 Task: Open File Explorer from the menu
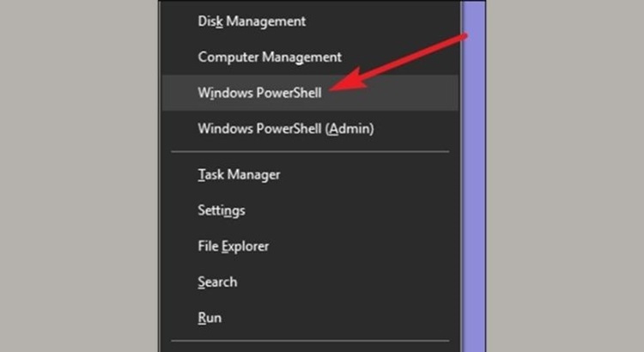(x=233, y=246)
